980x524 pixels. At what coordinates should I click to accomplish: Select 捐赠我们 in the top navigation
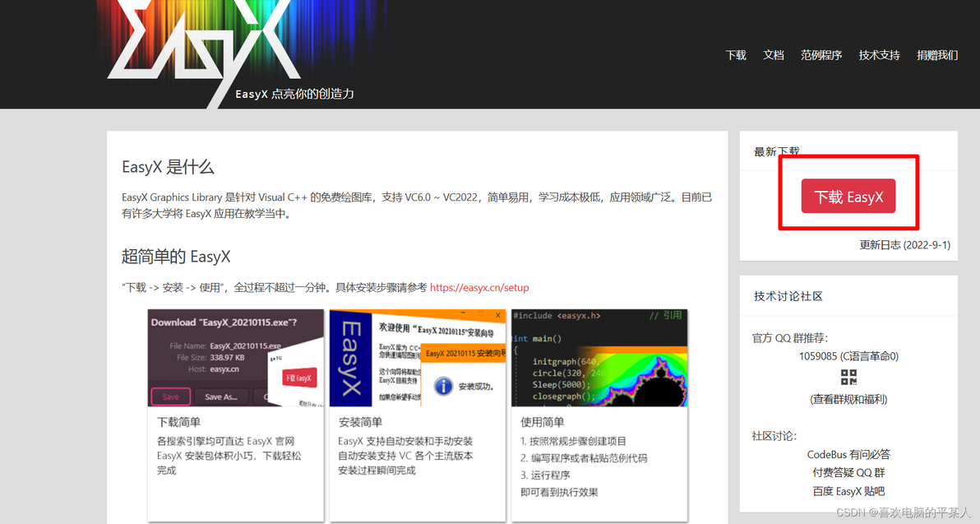point(937,55)
